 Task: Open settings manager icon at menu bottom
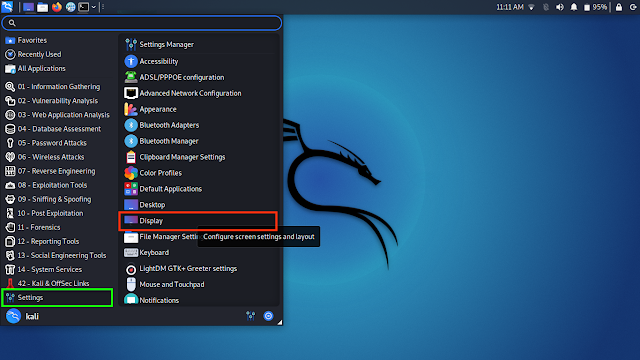(x=251, y=316)
